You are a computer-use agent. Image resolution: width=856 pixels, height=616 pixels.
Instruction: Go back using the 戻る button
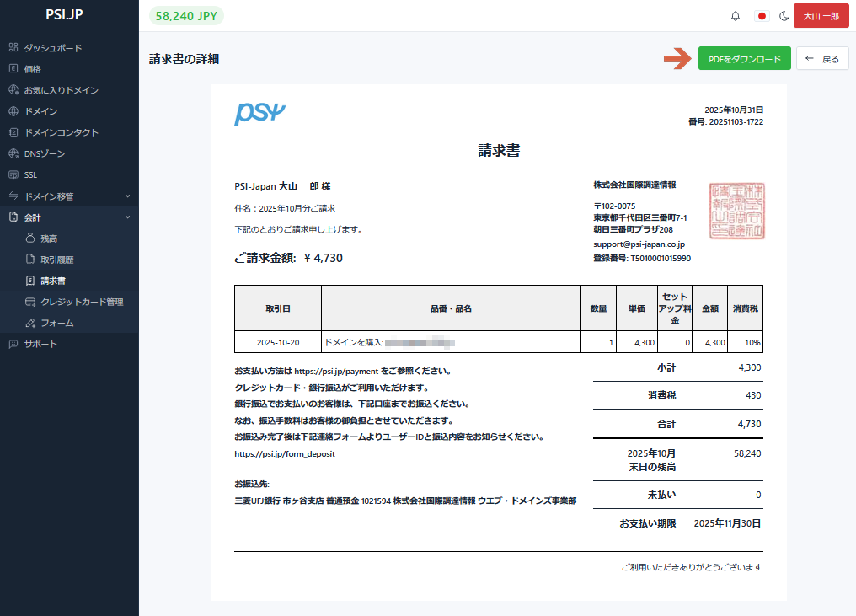[821, 59]
